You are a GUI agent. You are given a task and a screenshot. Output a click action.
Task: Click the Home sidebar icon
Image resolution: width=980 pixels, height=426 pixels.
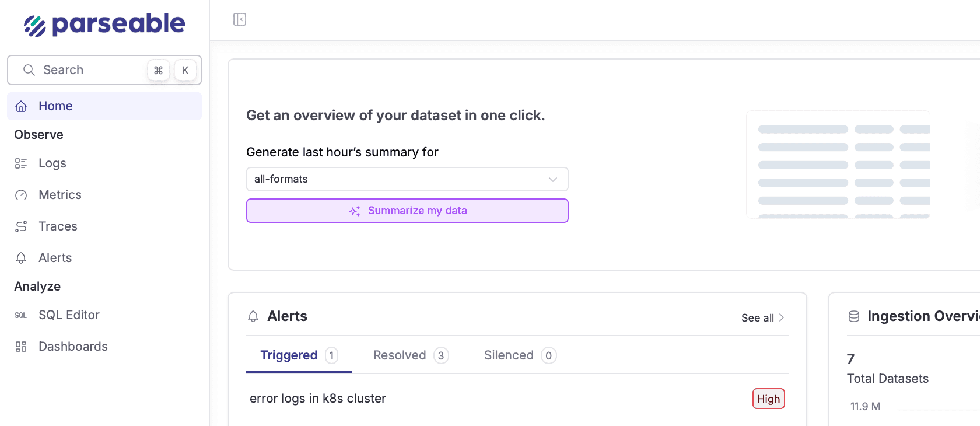[21, 106]
